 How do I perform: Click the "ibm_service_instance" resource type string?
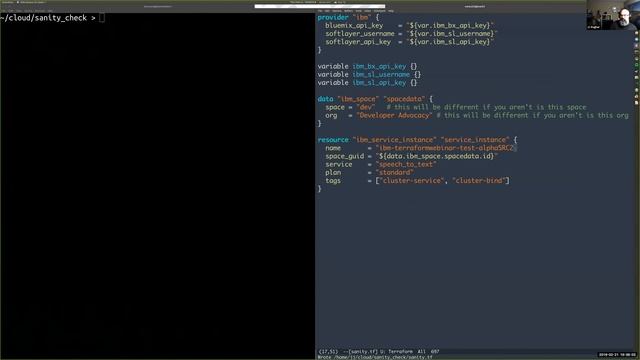(x=394, y=140)
